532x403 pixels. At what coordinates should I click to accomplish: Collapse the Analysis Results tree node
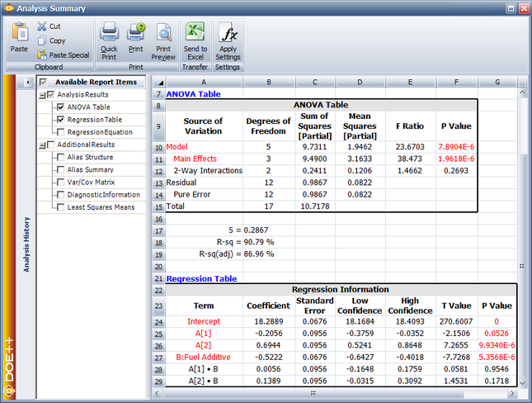coord(41,95)
